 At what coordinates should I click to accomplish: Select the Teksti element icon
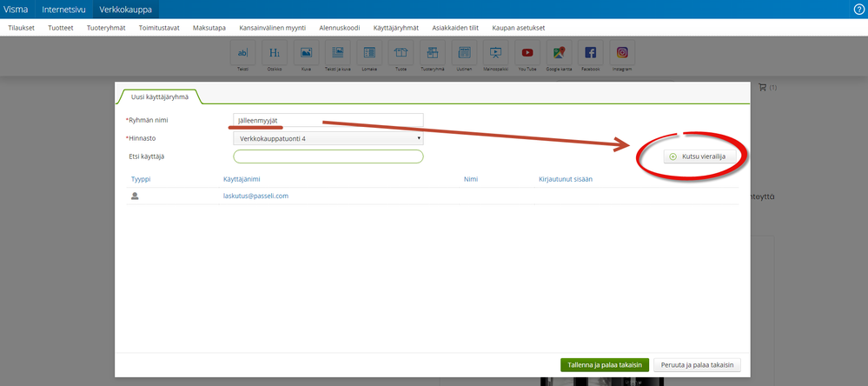pyautogui.click(x=242, y=53)
